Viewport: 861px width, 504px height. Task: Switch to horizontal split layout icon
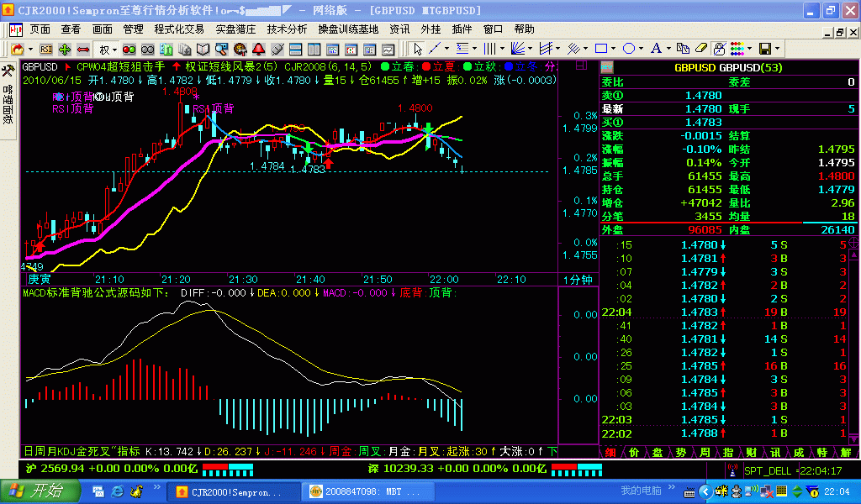tap(295, 50)
